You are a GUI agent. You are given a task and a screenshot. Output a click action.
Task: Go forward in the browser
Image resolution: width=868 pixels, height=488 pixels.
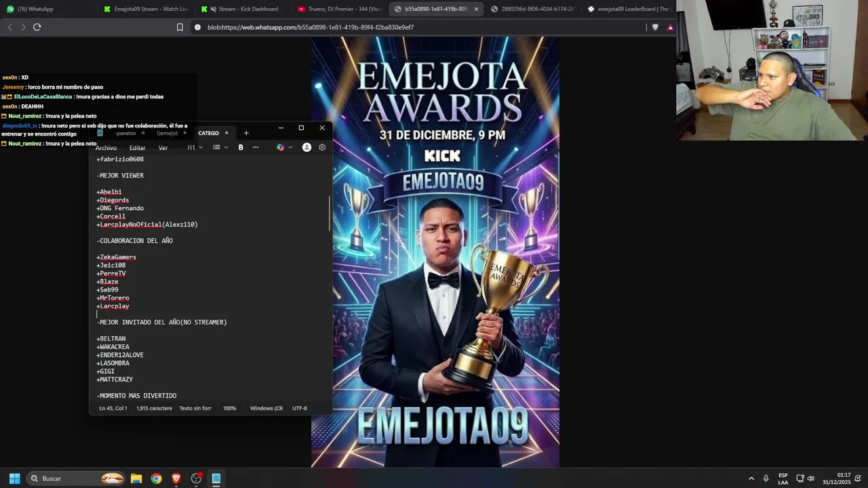pyautogui.click(x=23, y=27)
